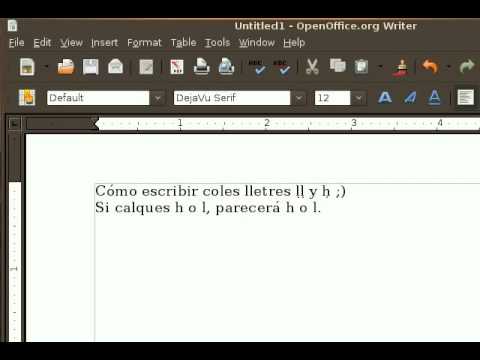Open the Edit menu
Image resolution: width=480 pixels, height=360 pixels.
42,43
